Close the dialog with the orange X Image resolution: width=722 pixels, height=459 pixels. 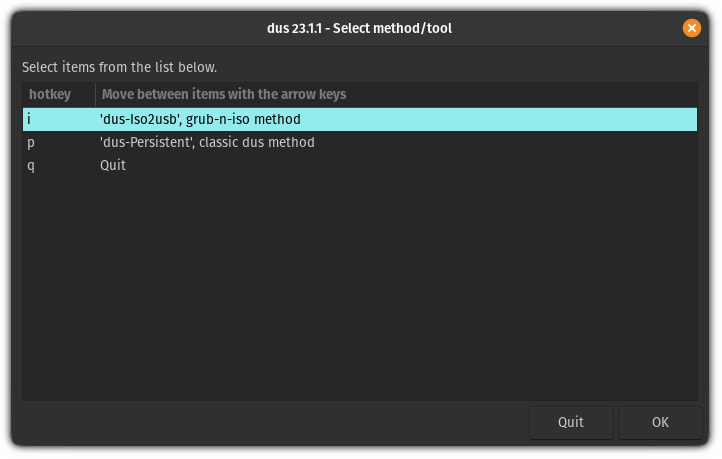coord(691,28)
